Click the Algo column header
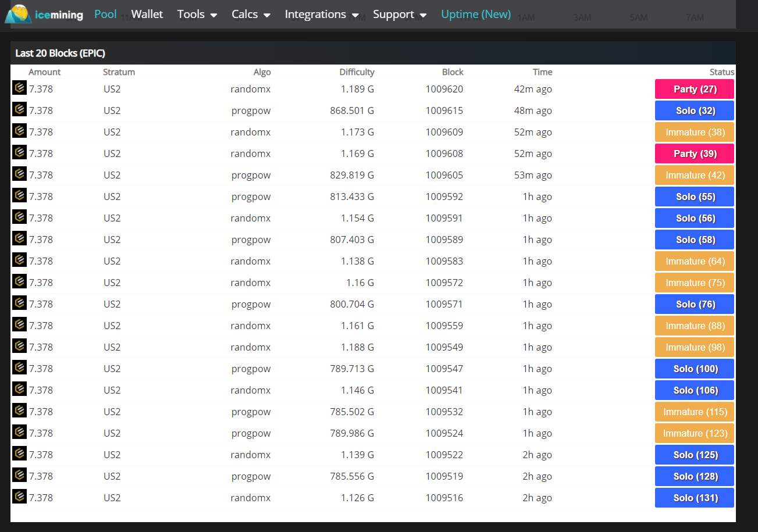The image size is (758, 532). point(262,72)
